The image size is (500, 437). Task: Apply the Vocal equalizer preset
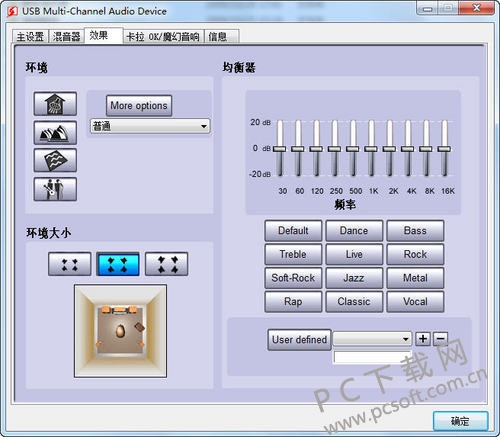(x=415, y=302)
